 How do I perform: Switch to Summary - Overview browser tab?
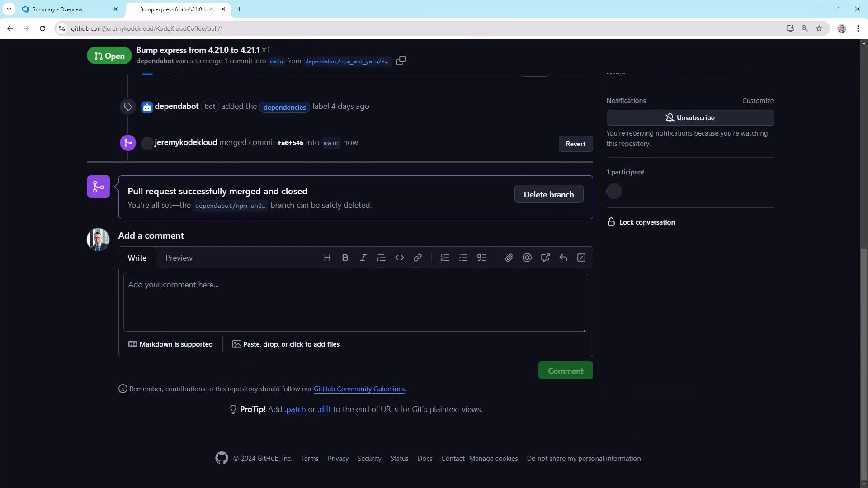tap(57, 9)
